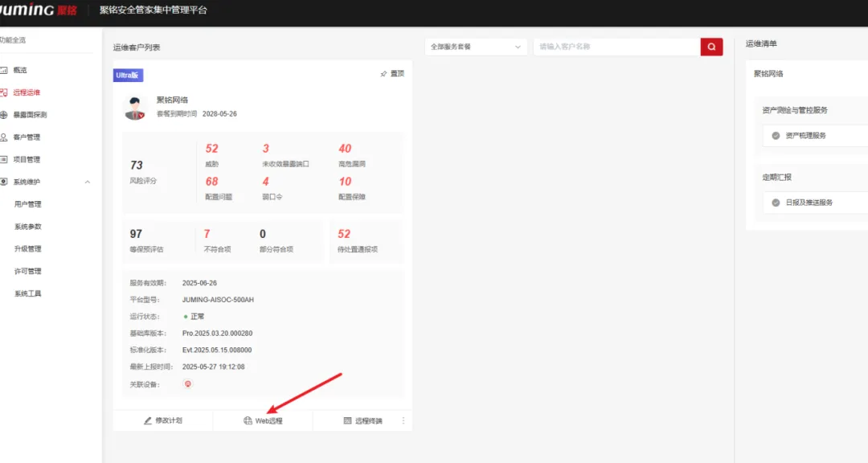Image resolution: width=868 pixels, height=463 pixels.
Task: Go to 用户管理 submenu item
Action: 28,204
